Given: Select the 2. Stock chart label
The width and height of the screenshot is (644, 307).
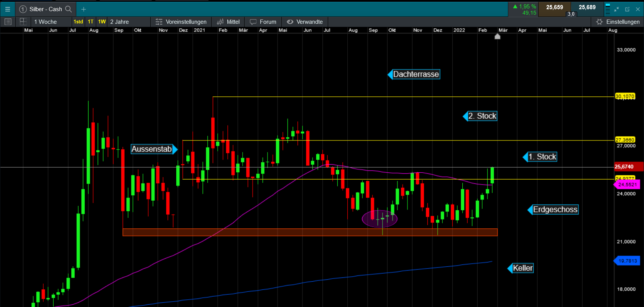Looking at the screenshot, I should pos(480,116).
